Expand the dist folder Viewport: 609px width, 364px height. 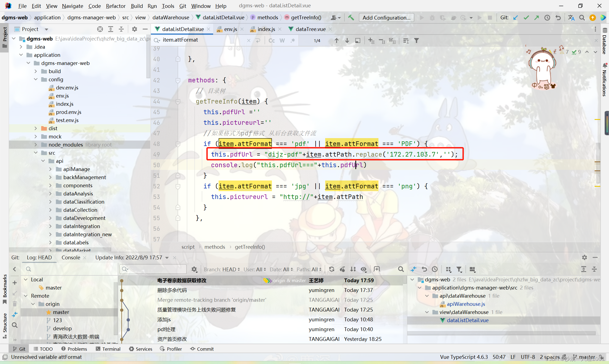(x=36, y=128)
